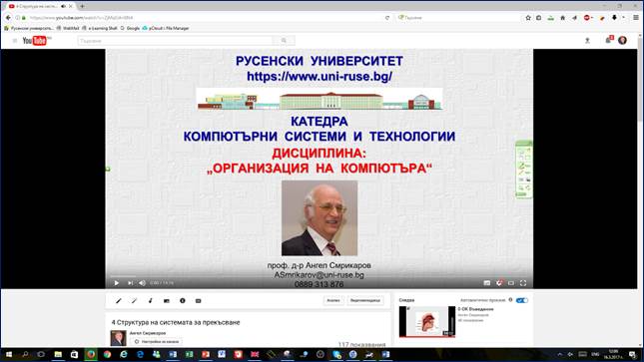Open the End screen and annotations icon
644x362 pixels.
click(x=167, y=301)
